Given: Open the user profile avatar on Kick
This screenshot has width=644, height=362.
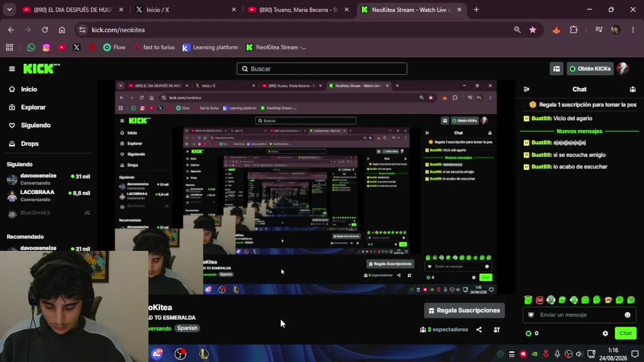Looking at the screenshot, I should pyautogui.click(x=623, y=69).
